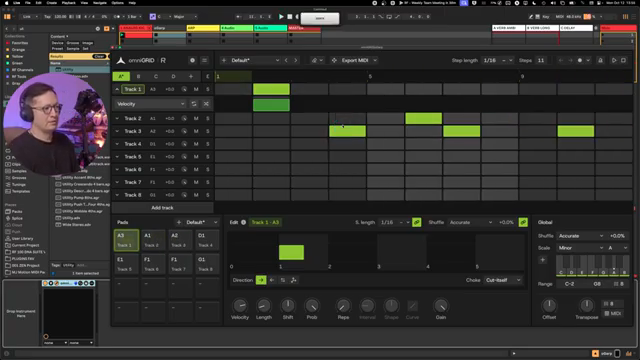Open the omniGRID hamburger menu icon

tap(204, 60)
